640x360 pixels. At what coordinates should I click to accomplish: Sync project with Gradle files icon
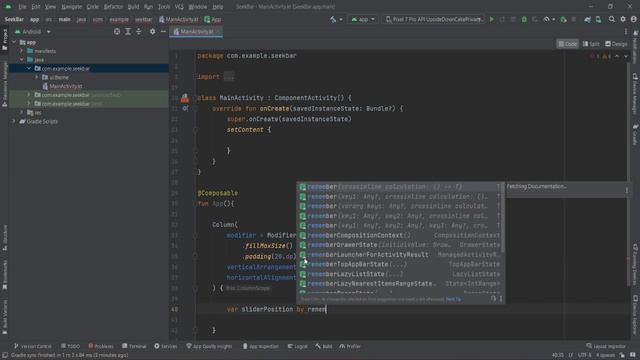point(587,19)
